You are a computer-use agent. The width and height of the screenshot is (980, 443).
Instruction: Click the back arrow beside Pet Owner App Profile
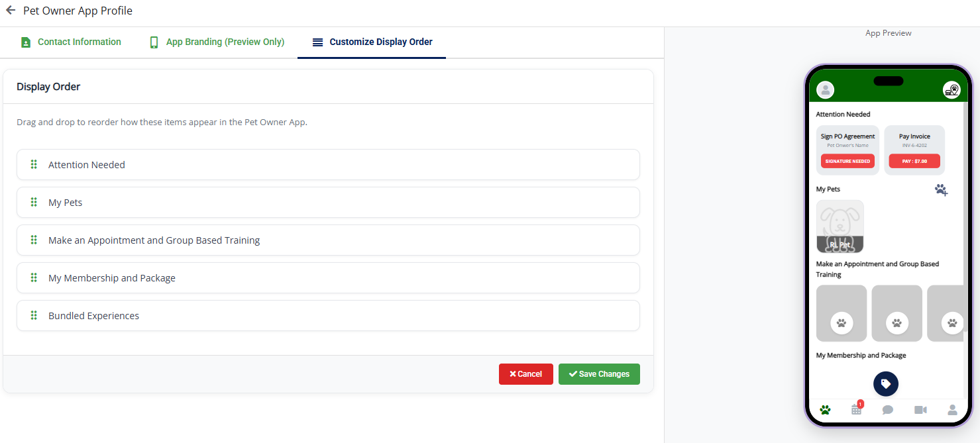[11, 11]
